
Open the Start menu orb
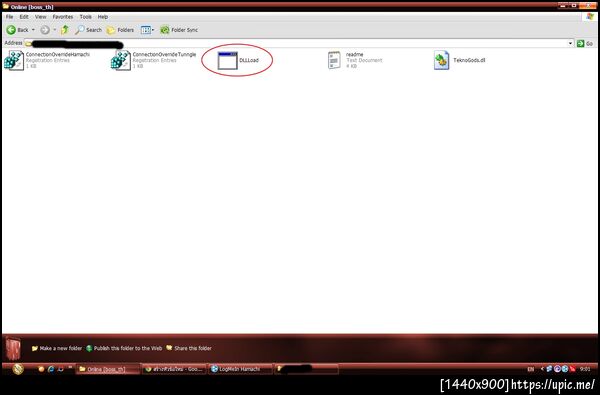[18, 369]
